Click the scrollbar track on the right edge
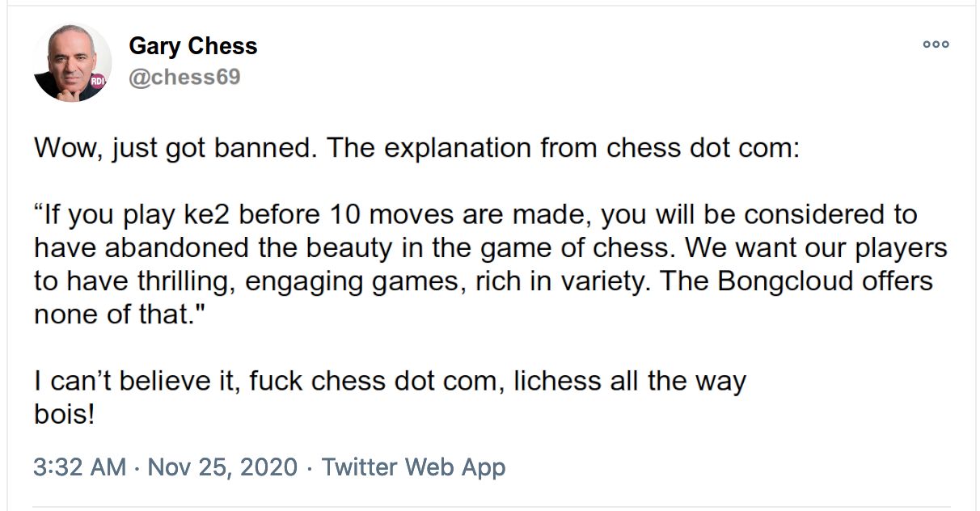 tap(976, 255)
